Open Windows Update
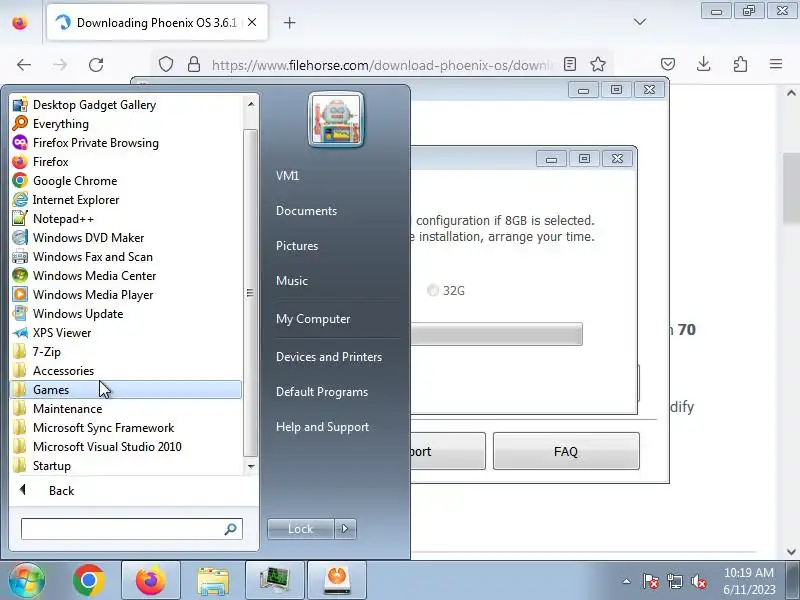800x600 pixels. click(126, 314)
